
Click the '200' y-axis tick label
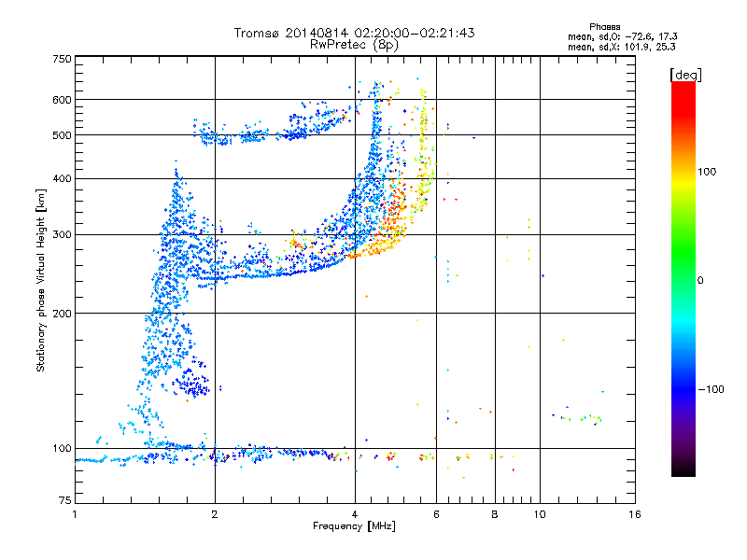click(x=62, y=314)
